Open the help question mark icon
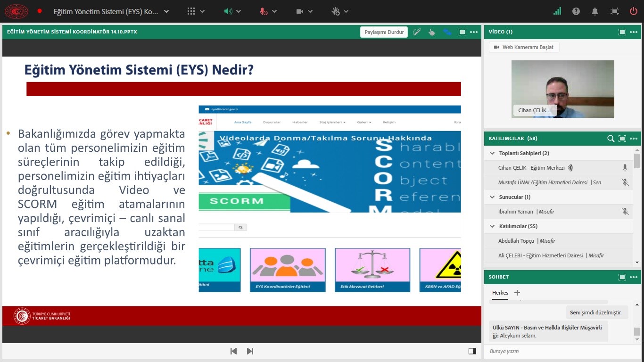 tap(576, 11)
